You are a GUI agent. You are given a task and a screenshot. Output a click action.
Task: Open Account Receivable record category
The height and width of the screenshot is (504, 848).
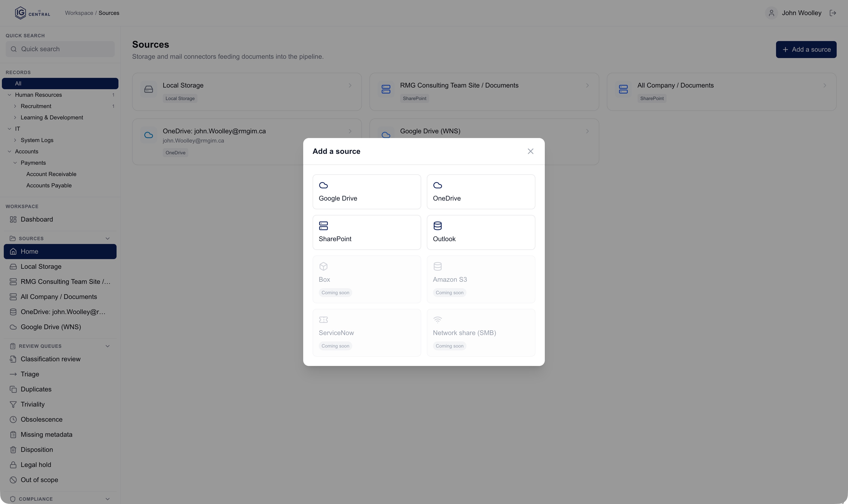[x=51, y=174]
